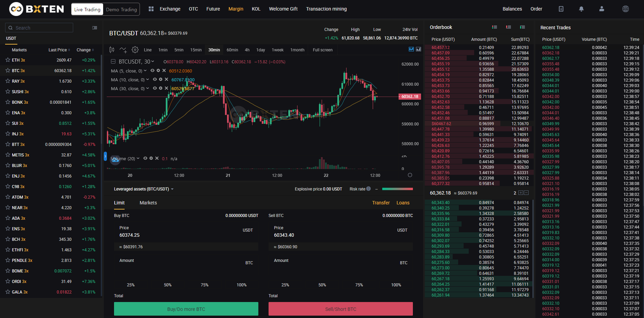Open the BTCUSDT, 30 symbol dropdown arrow
This screenshot has height=318, width=644.
click(x=153, y=62)
